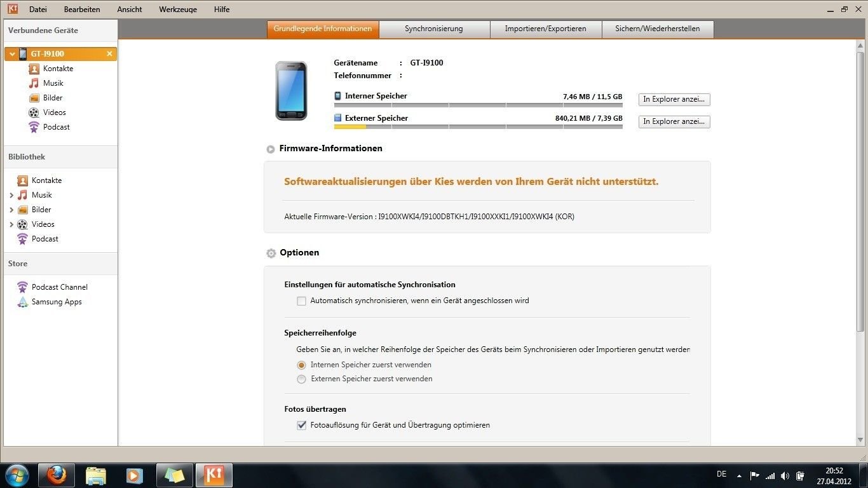Click DE language indicator in taskbar
Screen dimensions: 868x488
pyautogui.click(x=721, y=474)
